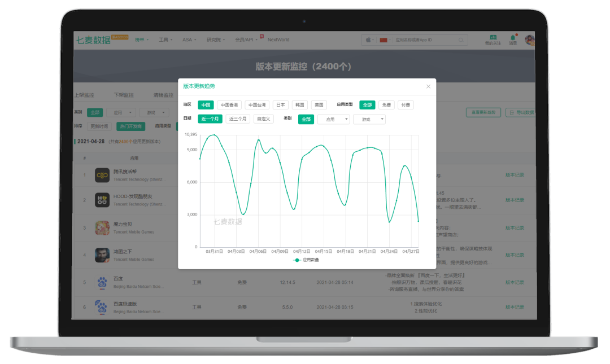Click the 鸿图之下 app icon
Image resolution: width=610 pixels, height=364 pixels.
pyautogui.click(x=102, y=255)
